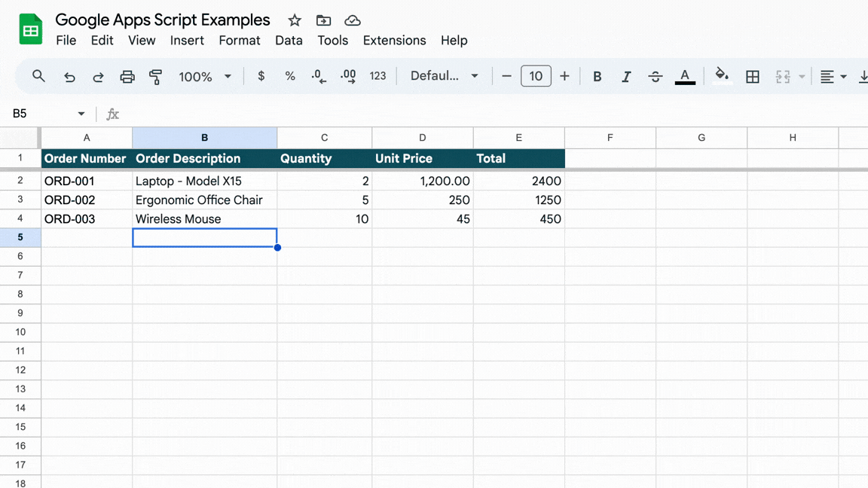Open the text color picker

click(685, 76)
